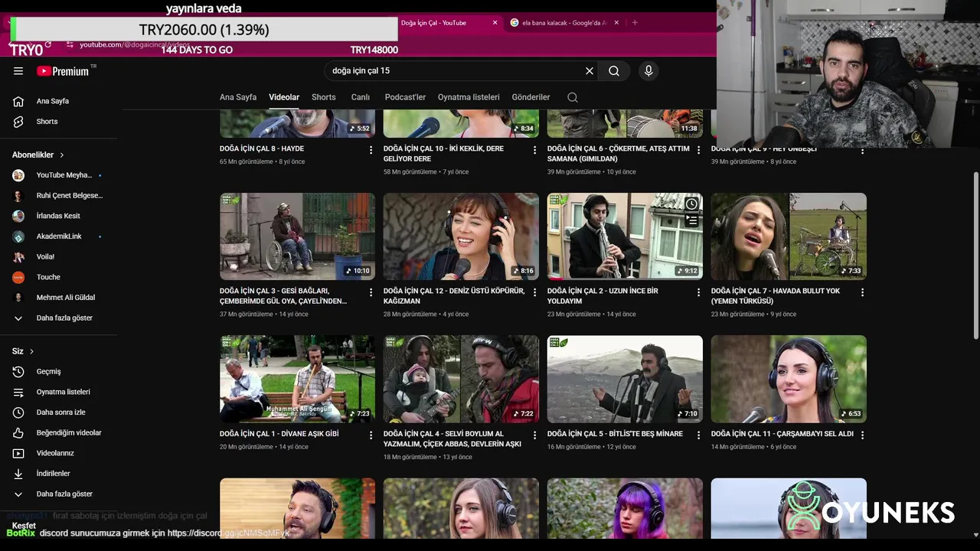Image resolution: width=980 pixels, height=551 pixels.
Task: Close the Doğa İçin Çal browser tab
Action: (x=495, y=23)
